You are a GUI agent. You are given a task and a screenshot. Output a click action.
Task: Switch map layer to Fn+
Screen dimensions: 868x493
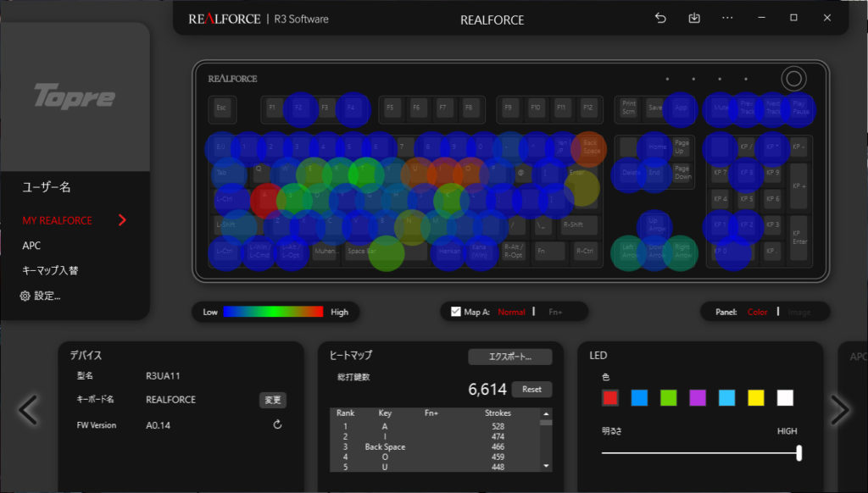point(555,312)
